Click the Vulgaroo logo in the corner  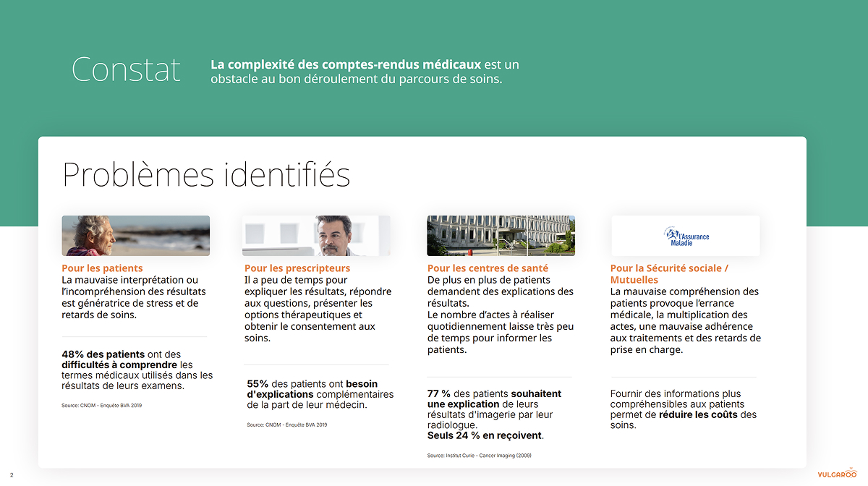pos(837,474)
